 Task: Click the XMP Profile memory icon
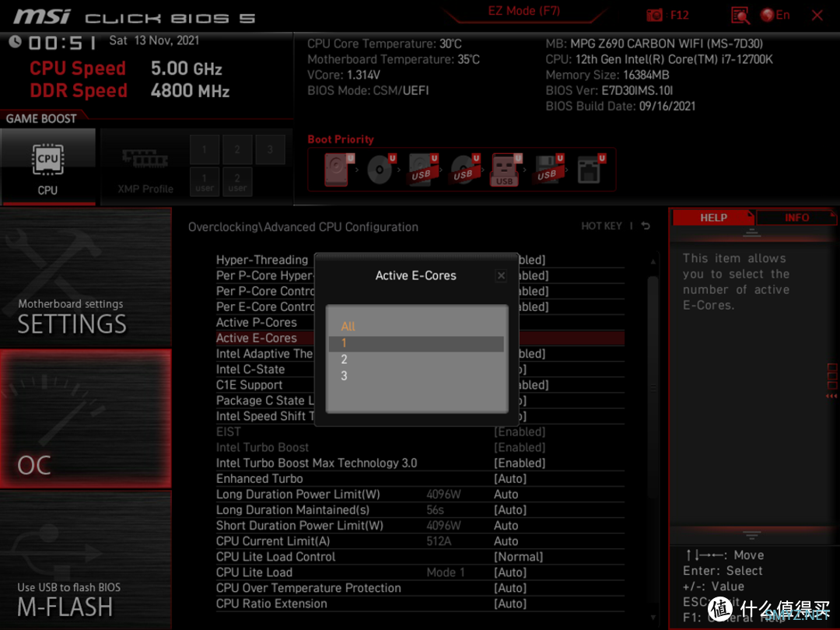(145, 159)
